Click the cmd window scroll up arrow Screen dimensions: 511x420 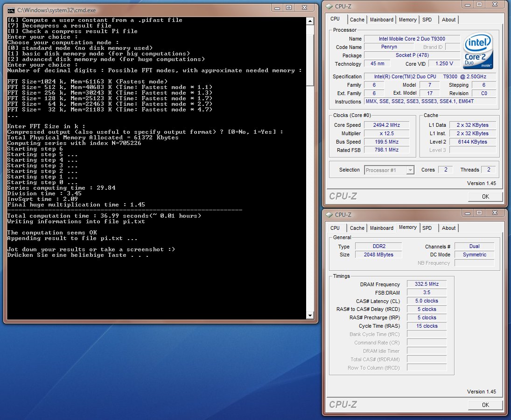pos(310,21)
